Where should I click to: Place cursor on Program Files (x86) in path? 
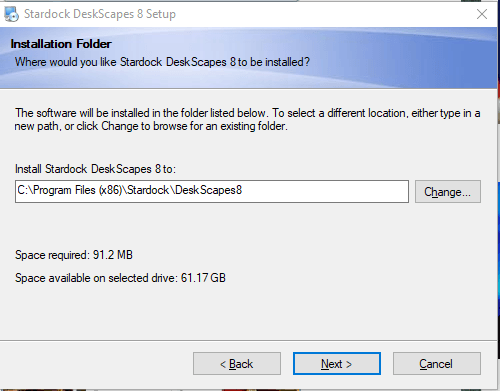(x=78, y=190)
